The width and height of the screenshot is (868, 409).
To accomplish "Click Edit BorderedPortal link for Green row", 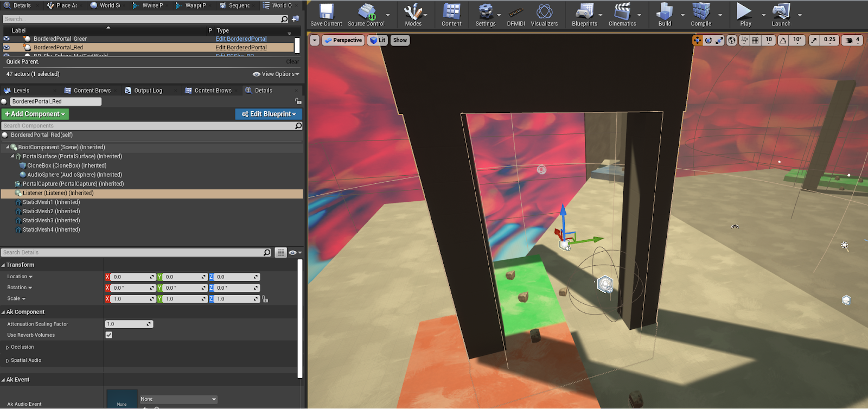I will 241,39.
